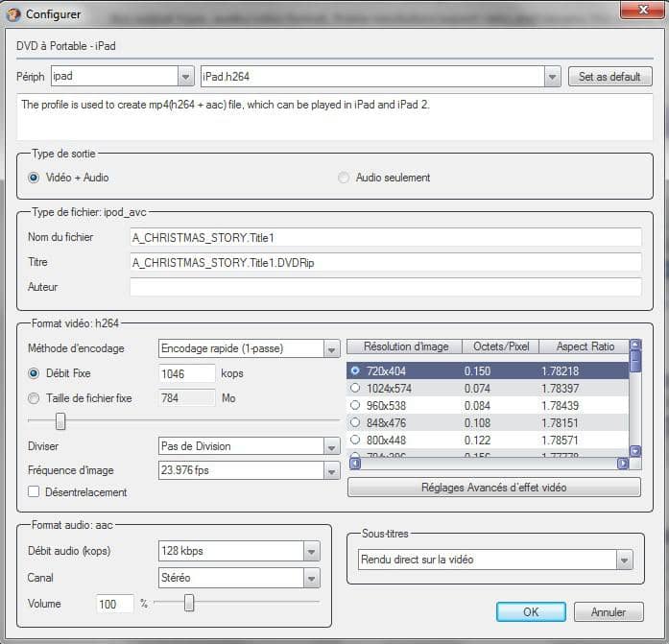Image resolution: width=669 pixels, height=644 pixels.
Task: Click the 1.78571 aspect ratio value
Action: (561, 441)
